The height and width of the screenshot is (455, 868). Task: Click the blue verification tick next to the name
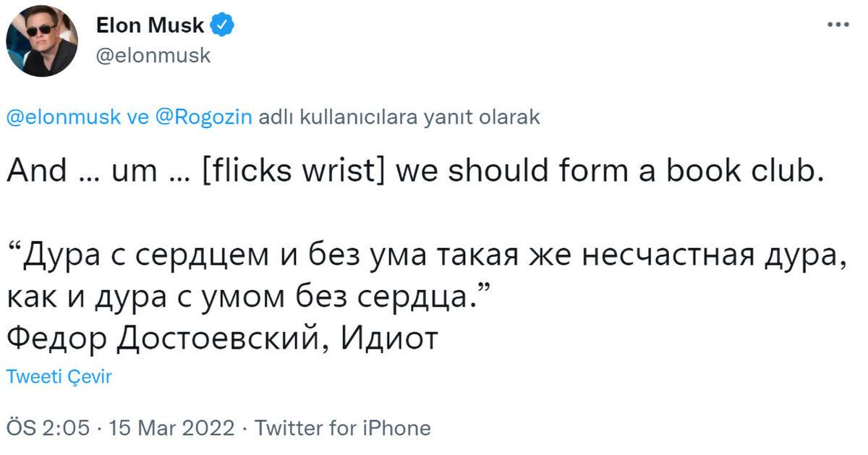coord(219,25)
